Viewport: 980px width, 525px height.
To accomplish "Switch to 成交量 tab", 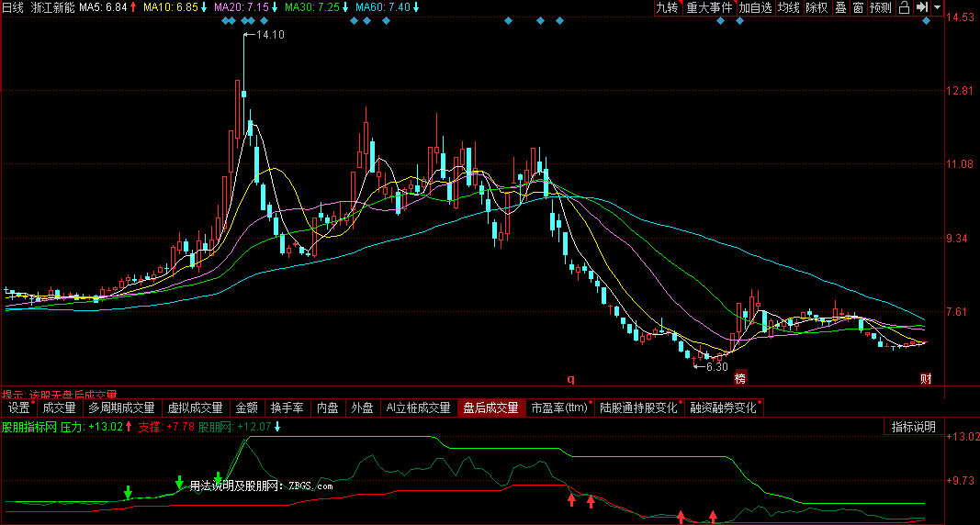I will pyautogui.click(x=59, y=408).
